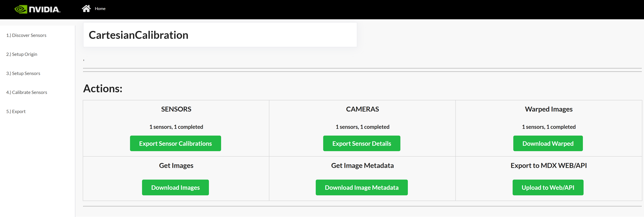Viewport: 644px width, 217px height.
Task: Select step 4 Calibrate Sensors
Action: 27,92
